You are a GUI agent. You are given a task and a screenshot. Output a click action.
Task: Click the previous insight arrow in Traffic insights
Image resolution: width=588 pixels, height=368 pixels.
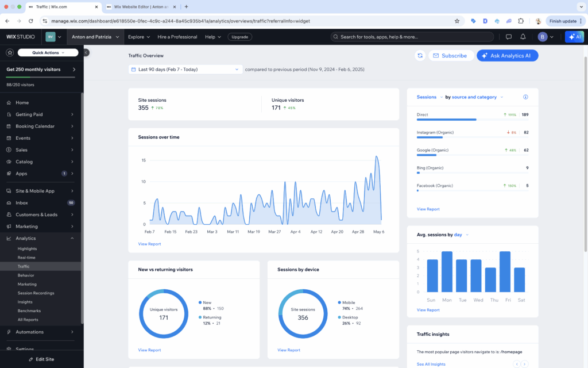pyautogui.click(x=517, y=364)
